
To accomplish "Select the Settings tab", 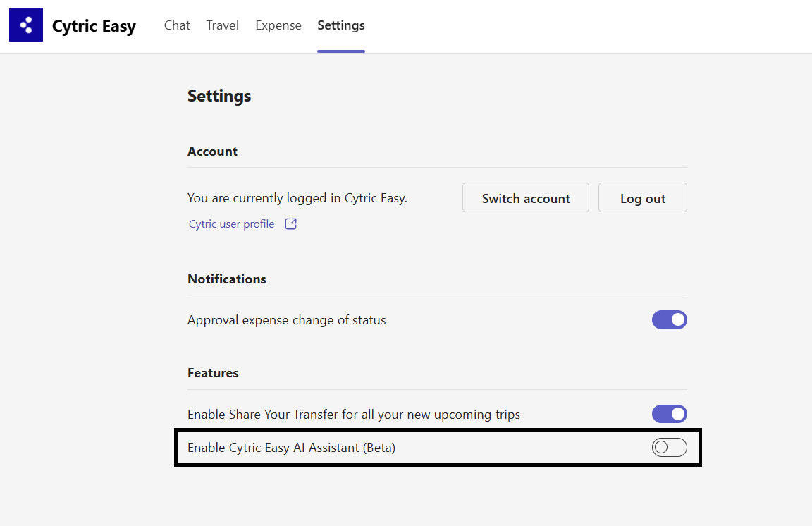I will pos(341,25).
